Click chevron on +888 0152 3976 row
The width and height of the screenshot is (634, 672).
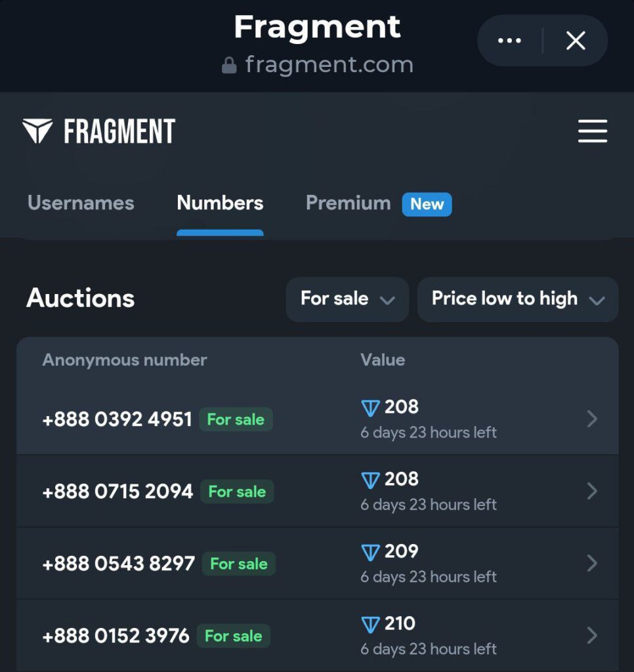[x=591, y=635]
